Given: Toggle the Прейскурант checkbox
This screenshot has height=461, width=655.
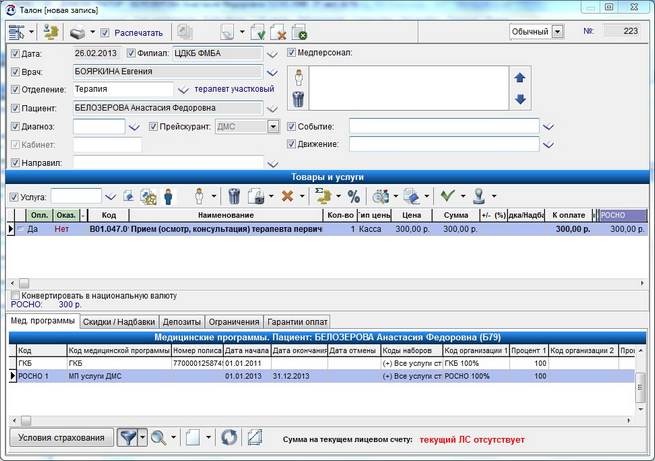Looking at the screenshot, I should click(153, 127).
